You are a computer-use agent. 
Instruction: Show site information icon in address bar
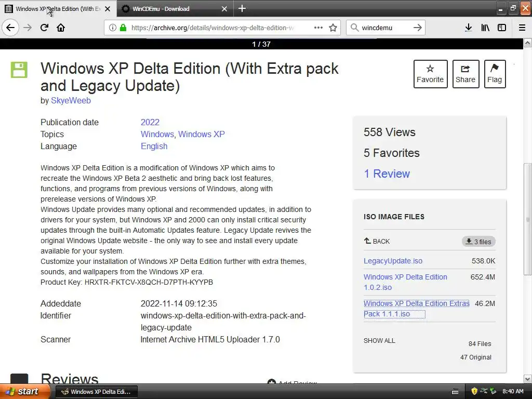pyautogui.click(x=113, y=28)
